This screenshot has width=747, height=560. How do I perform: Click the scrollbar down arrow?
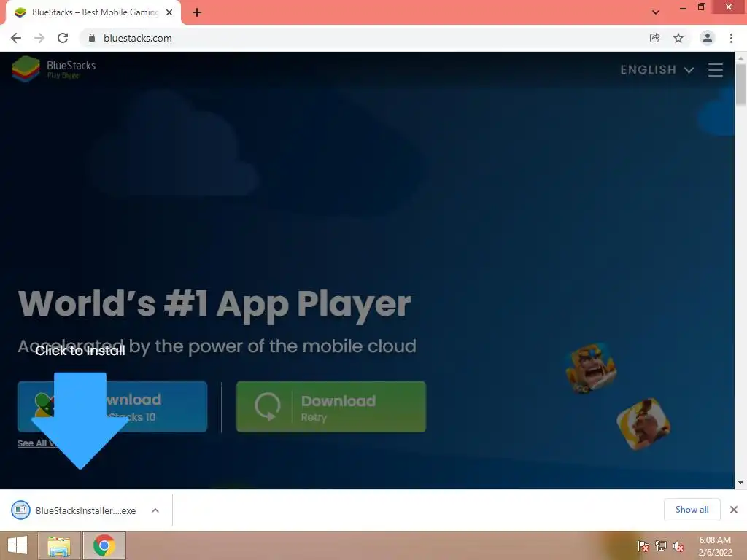[x=740, y=483]
